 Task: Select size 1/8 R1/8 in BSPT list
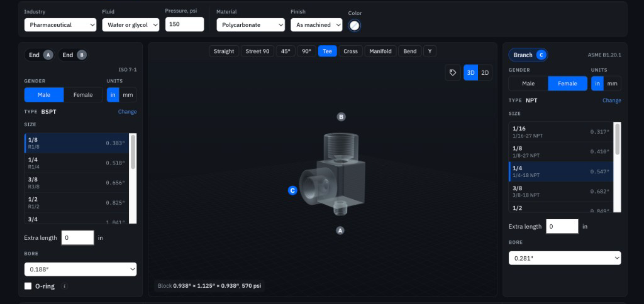76,143
